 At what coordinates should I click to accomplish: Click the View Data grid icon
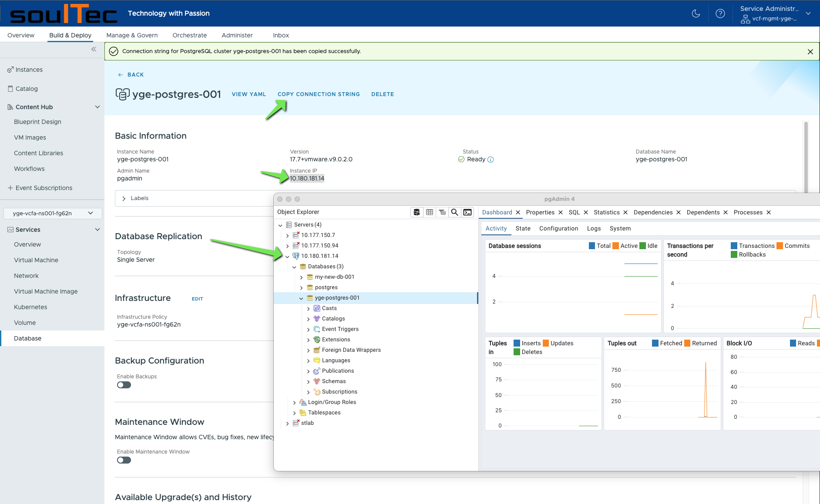[x=430, y=212]
